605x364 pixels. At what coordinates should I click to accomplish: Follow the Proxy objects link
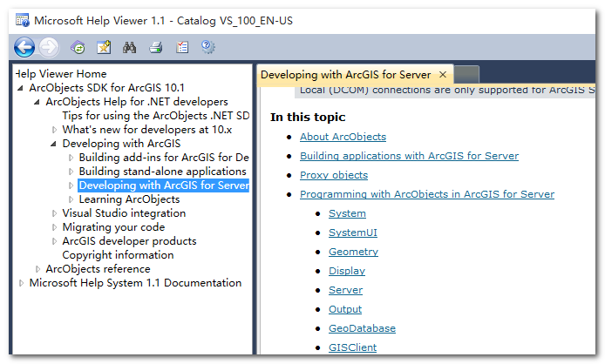point(334,175)
